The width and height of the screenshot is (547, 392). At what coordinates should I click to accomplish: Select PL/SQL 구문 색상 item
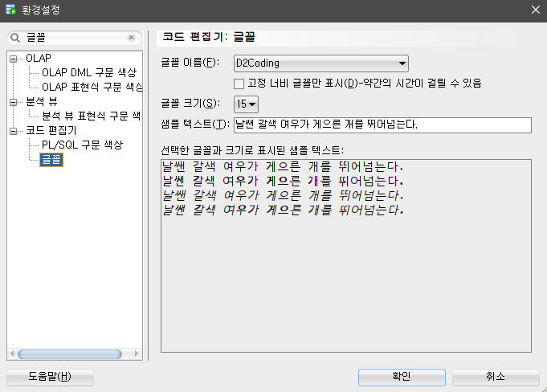coord(82,145)
